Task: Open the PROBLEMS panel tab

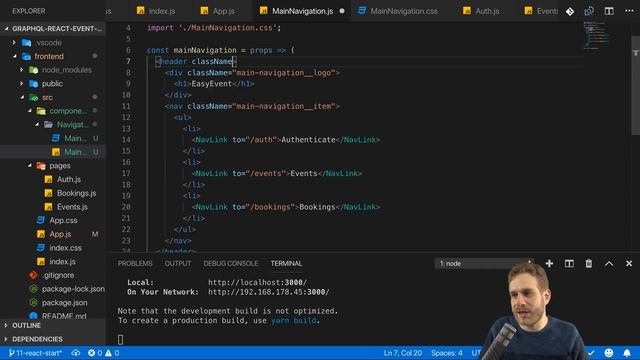Action: pyautogui.click(x=135, y=264)
